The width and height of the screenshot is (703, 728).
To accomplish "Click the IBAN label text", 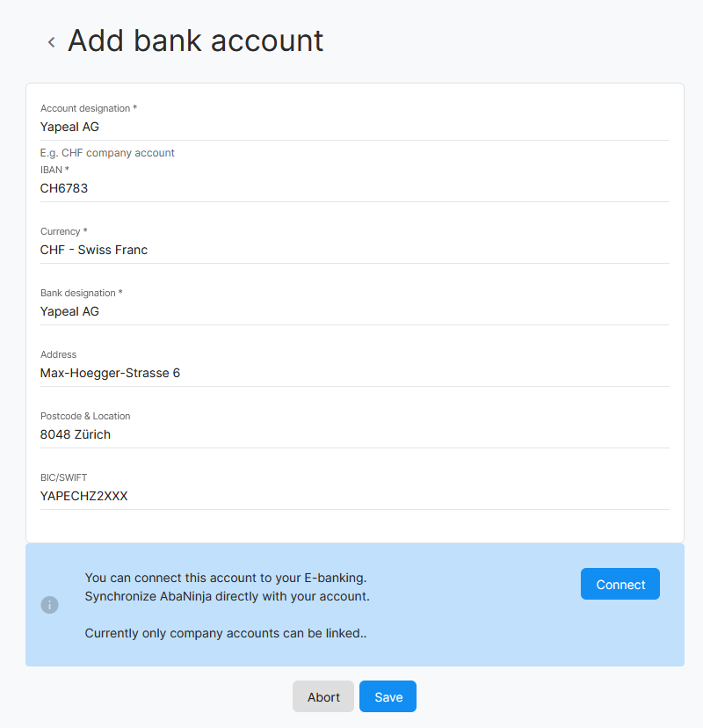I will [x=54, y=170].
